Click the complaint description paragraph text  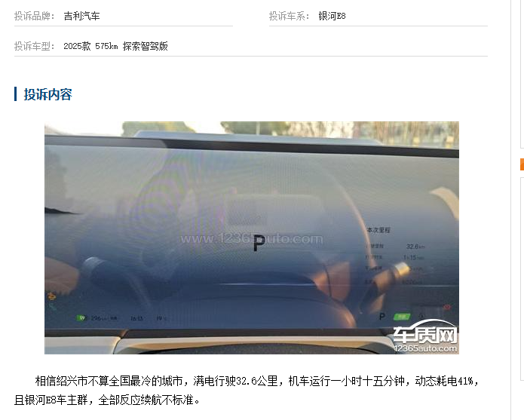247,390
